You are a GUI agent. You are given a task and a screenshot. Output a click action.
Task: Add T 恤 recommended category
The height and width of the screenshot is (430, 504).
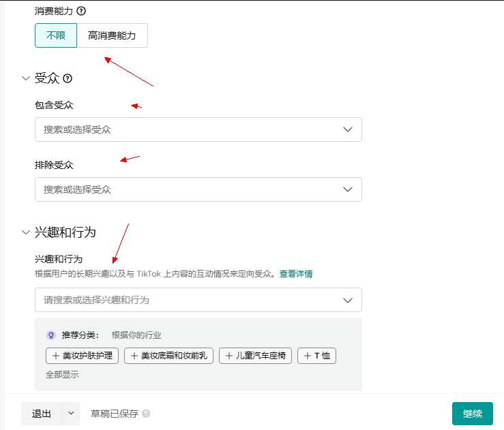coord(316,356)
